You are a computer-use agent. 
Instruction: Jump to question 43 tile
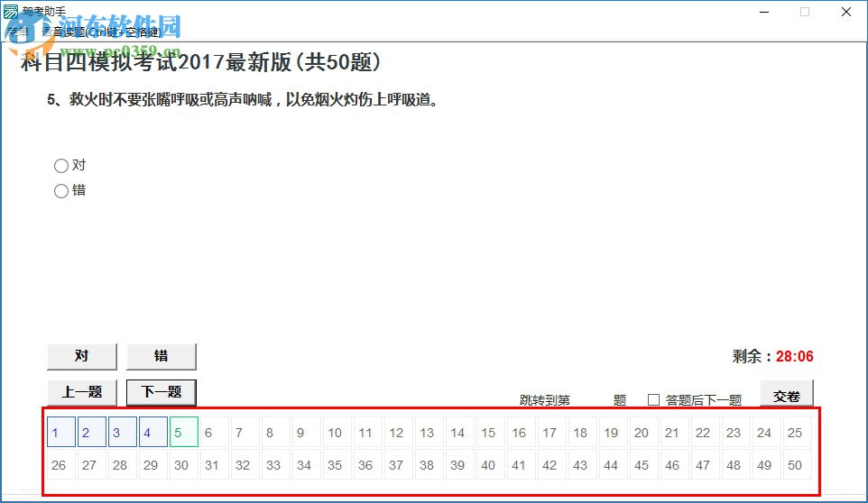[x=583, y=464]
